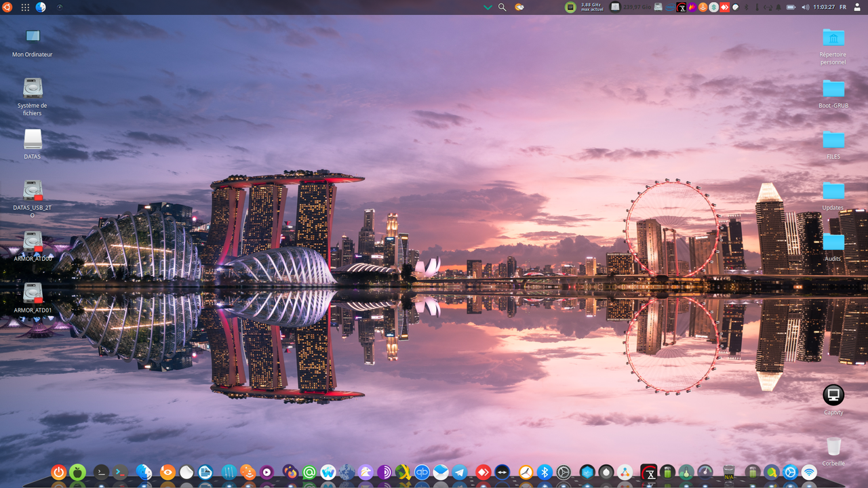The height and width of the screenshot is (488, 868).
Task: Open the Updates folder on desktop
Action: point(833,190)
